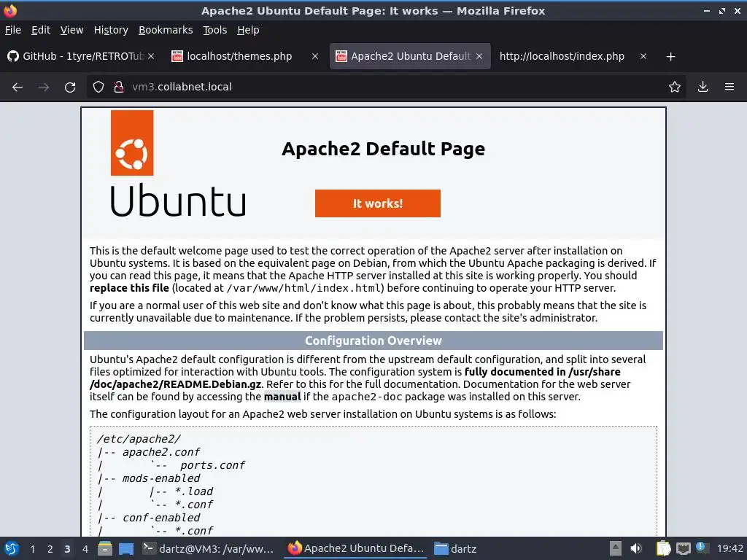Close the localhost/themes.php tab
The height and width of the screenshot is (560, 747).
(x=315, y=56)
